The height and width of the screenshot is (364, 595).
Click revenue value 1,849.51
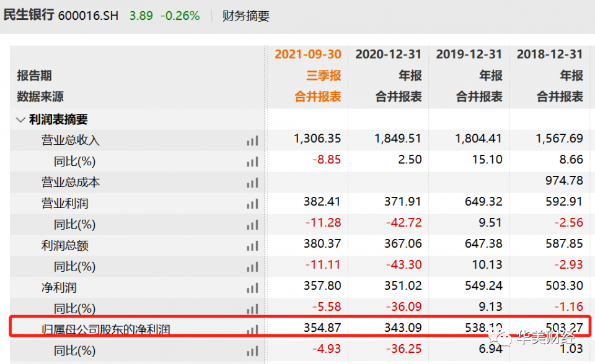tap(398, 139)
